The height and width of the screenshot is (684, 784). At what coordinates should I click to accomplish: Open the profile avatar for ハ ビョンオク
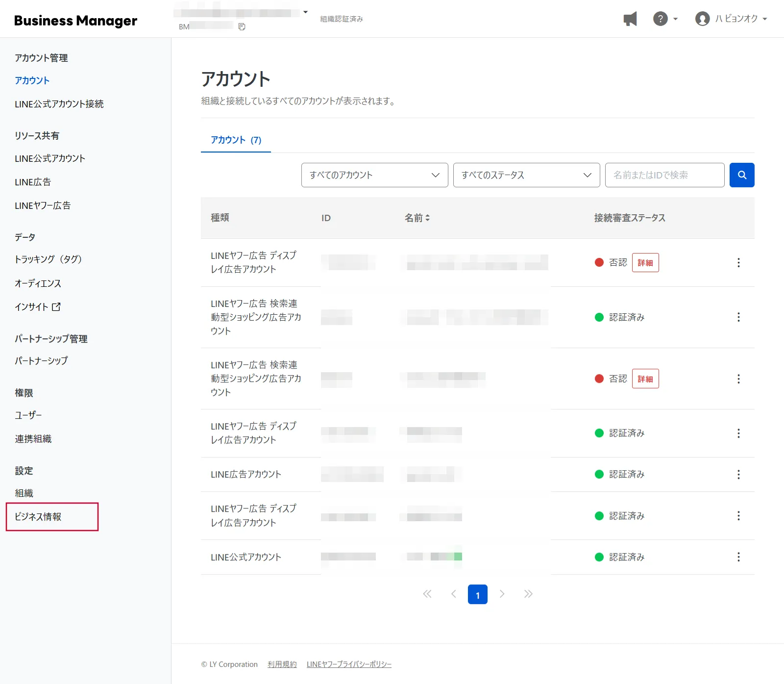point(703,19)
